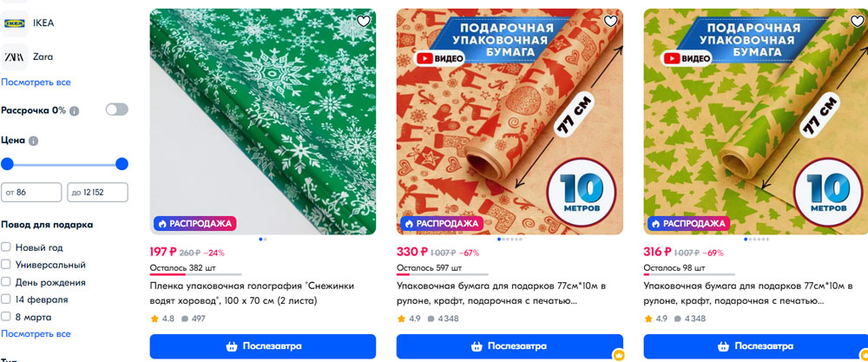Add the snowflake film to cart with Послезавтра
The width and height of the screenshot is (868, 362).
click(263, 346)
